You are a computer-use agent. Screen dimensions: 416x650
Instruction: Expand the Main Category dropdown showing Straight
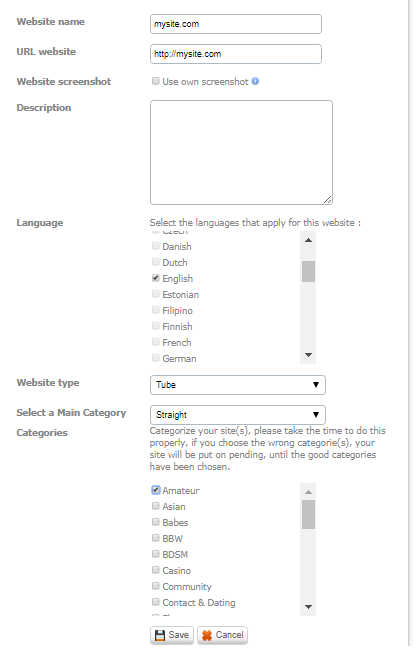point(238,415)
